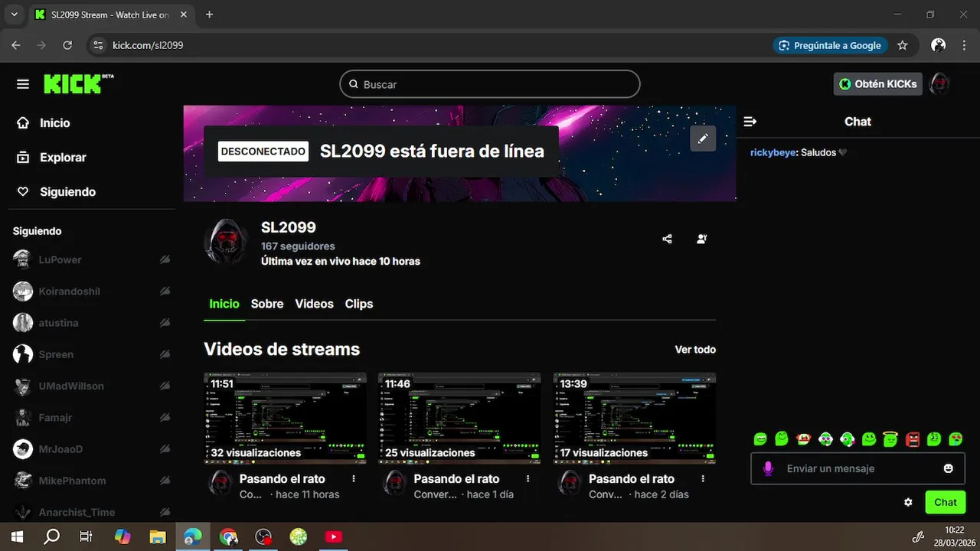The image size is (980, 551).
Task: Toggle notifications for atustina
Action: click(x=165, y=323)
